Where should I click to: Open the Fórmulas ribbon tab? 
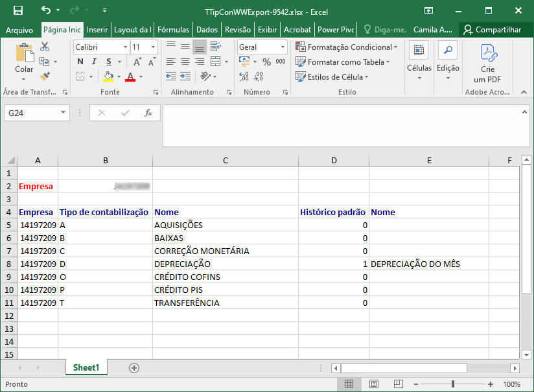point(173,30)
